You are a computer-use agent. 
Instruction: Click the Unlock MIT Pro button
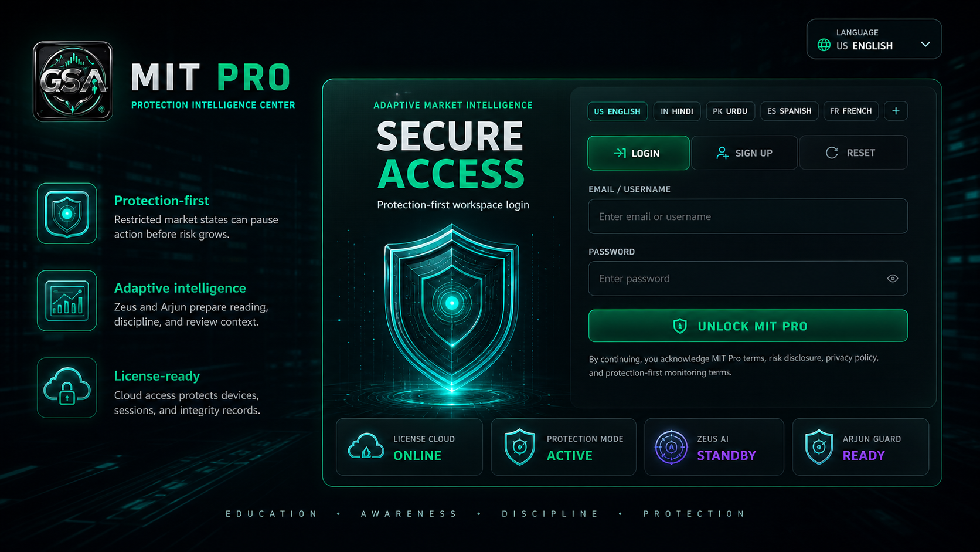748,326
